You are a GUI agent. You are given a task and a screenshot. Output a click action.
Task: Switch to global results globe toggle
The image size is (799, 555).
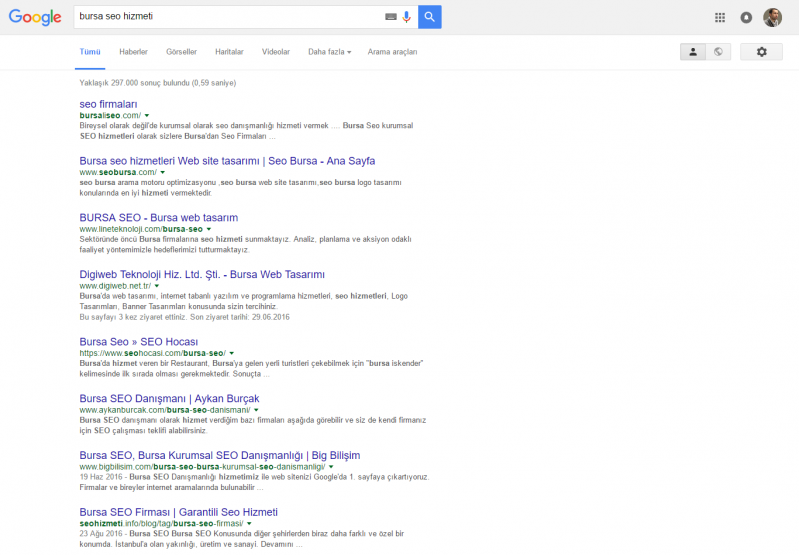(718, 51)
